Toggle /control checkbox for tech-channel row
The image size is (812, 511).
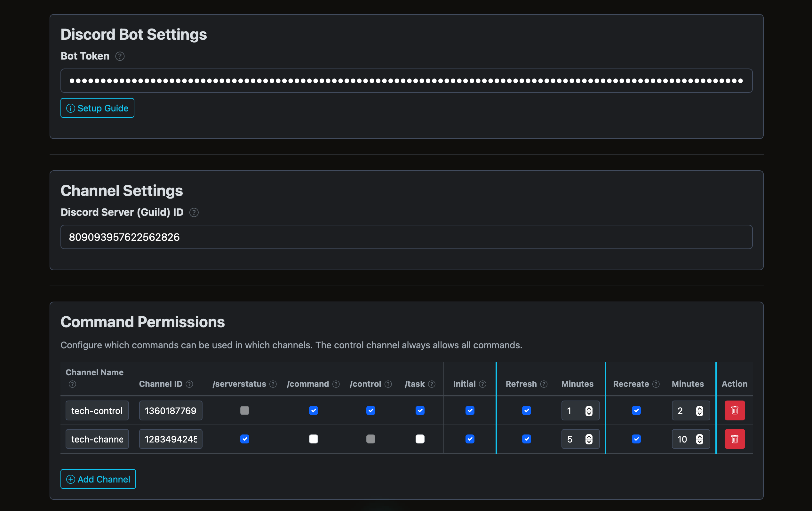pyautogui.click(x=371, y=439)
